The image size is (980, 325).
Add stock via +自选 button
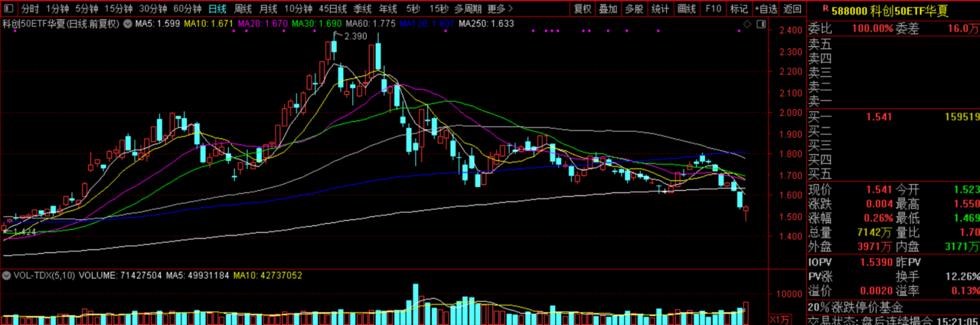[766, 8]
